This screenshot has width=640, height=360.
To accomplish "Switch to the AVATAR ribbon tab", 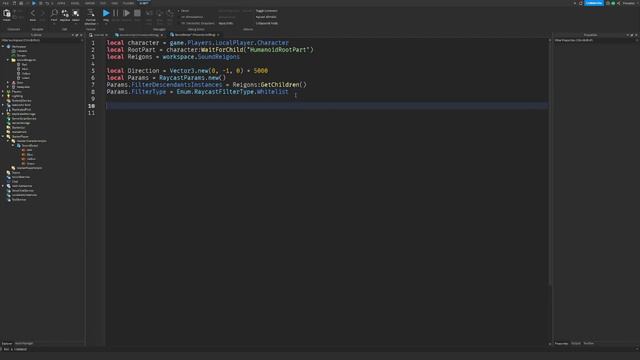I will [90, 3].
